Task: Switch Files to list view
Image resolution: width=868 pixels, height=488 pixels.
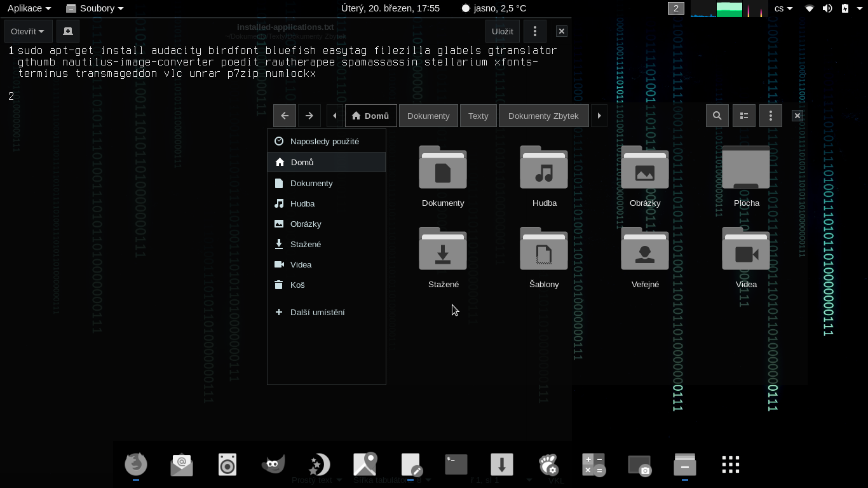Action: click(744, 116)
